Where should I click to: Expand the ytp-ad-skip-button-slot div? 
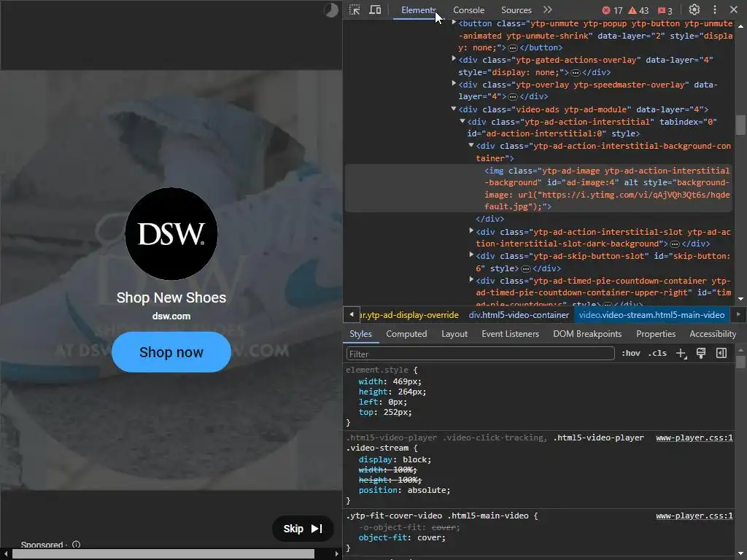[471, 254]
